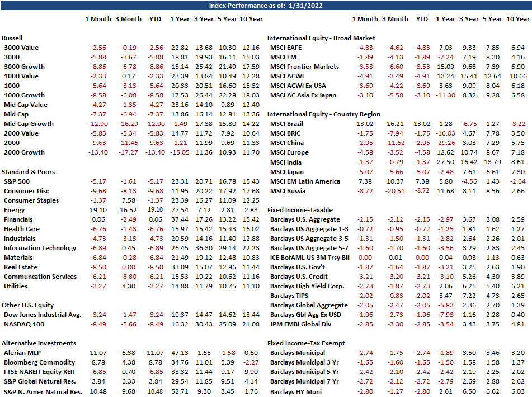This screenshot has height=397, width=532.
Task: Click NASDAQ 100's 3 Year value 30.43
Action: coord(204,324)
